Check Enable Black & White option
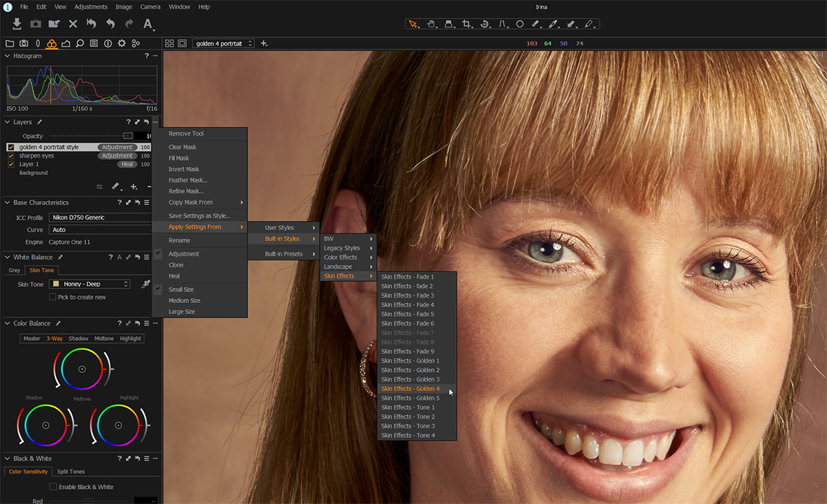The height and width of the screenshot is (504, 827). (53, 487)
